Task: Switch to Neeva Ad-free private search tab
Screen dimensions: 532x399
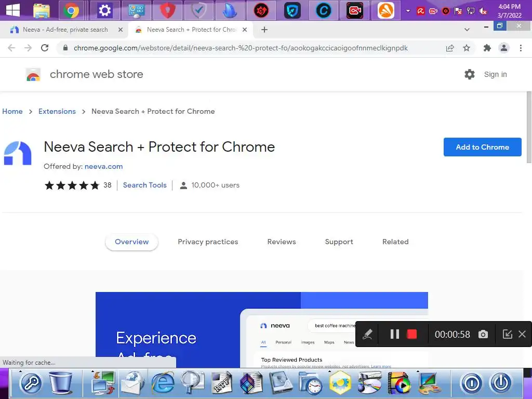Action: pyautogui.click(x=64, y=30)
